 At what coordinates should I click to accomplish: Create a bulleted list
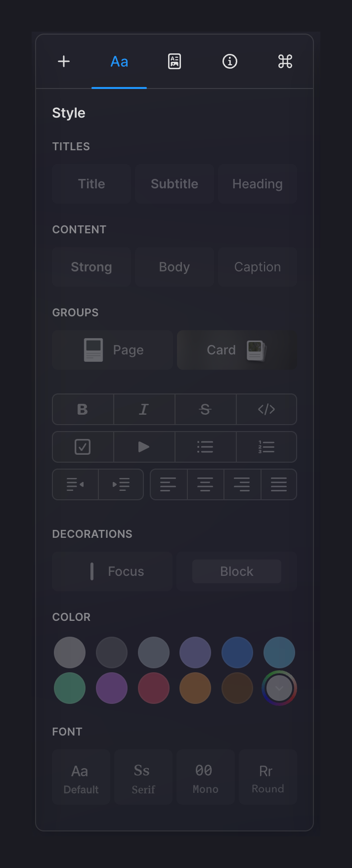[x=205, y=447]
